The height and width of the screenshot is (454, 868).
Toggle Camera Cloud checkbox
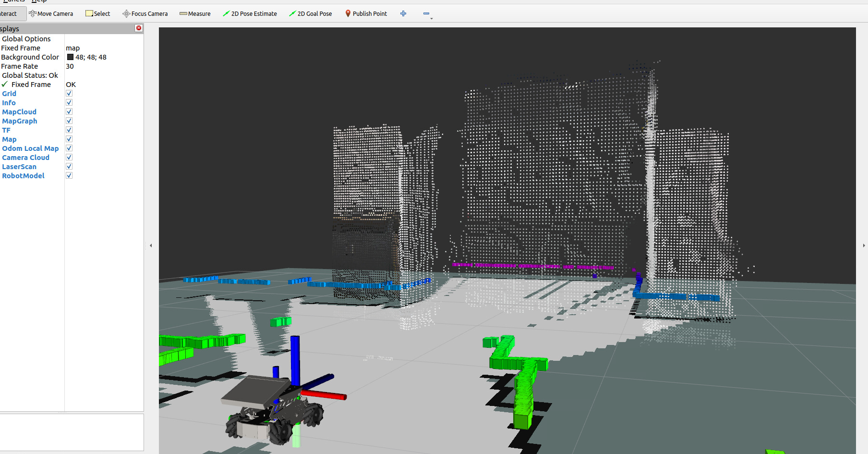tap(69, 157)
